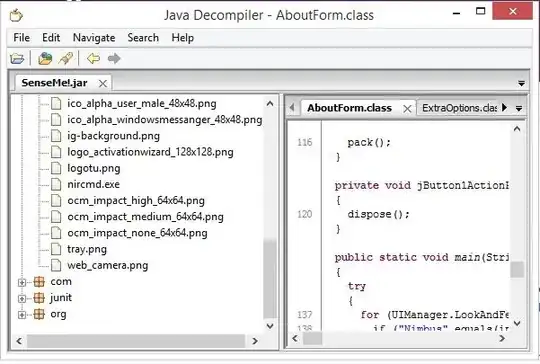Select ico_alpha_windowsmessanger_48x48.png in the tree

[x=165, y=119]
